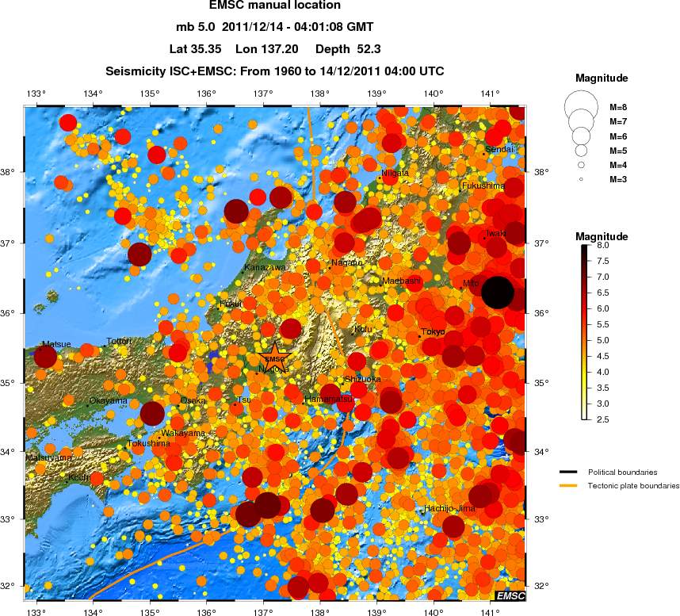
Task: Click the Wakayama city label
Action: click(183, 433)
